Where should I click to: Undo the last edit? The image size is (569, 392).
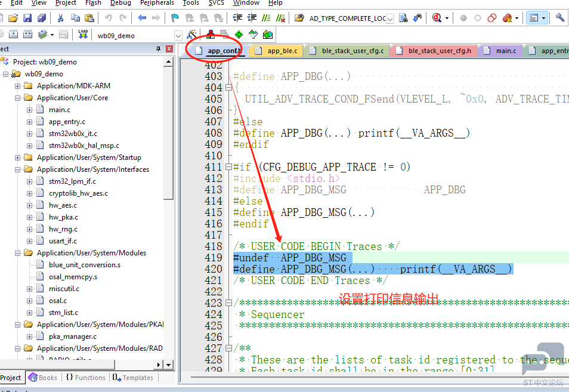108,18
